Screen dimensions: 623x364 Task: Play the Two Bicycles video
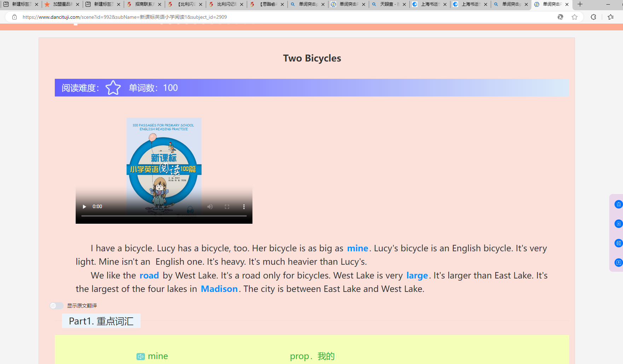click(x=84, y=207)
